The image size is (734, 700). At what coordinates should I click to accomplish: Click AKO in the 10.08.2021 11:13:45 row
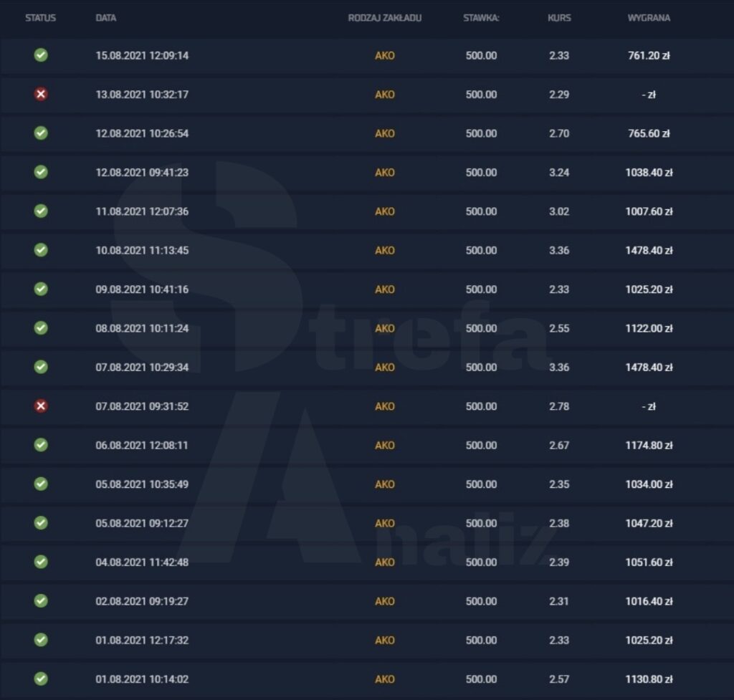pos(385,250)
